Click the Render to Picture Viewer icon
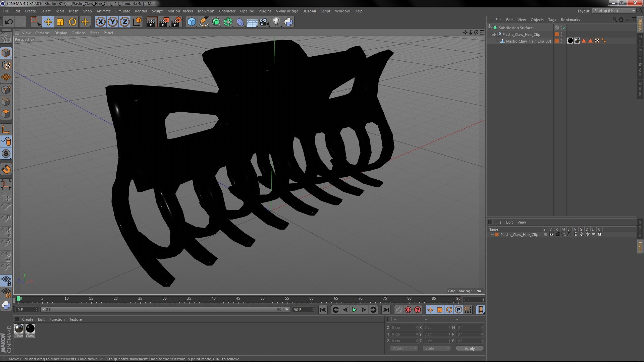644x362 pixels. click(x=164, y=22)
